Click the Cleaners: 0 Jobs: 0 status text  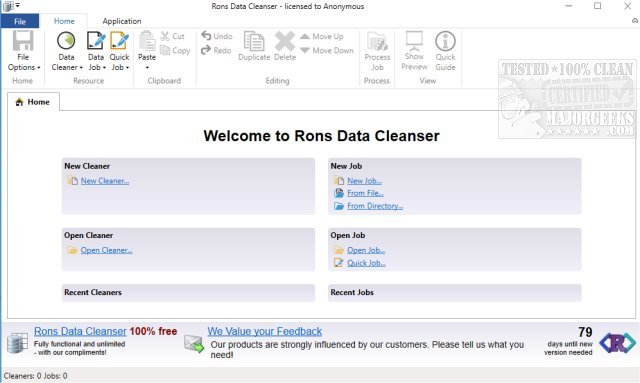[x=36, y=376]
